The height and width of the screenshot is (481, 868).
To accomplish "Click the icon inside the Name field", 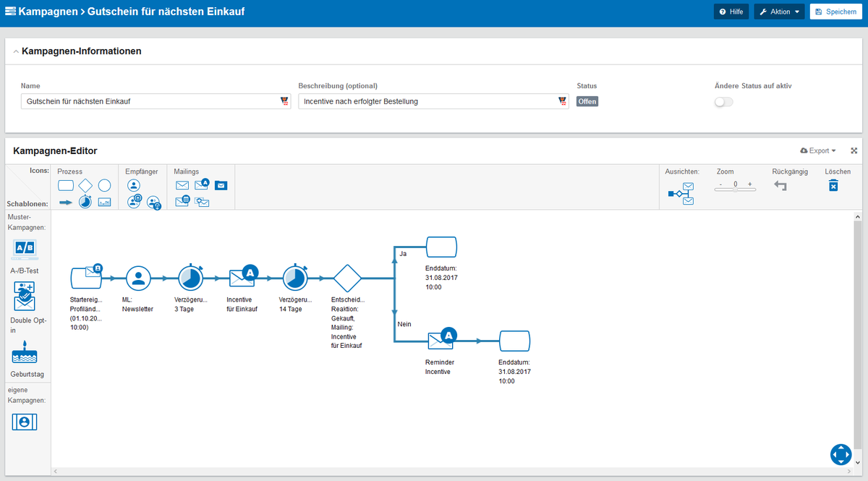I will pyautogui.click(x=284, y=101).
